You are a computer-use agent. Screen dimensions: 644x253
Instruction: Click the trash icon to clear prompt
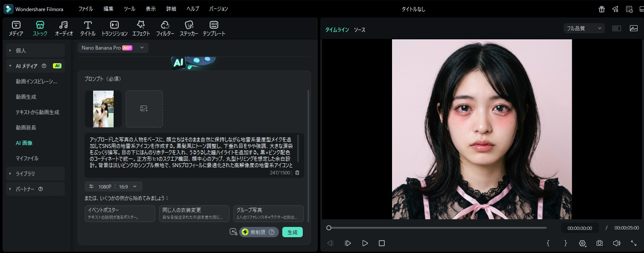point(297,173)
